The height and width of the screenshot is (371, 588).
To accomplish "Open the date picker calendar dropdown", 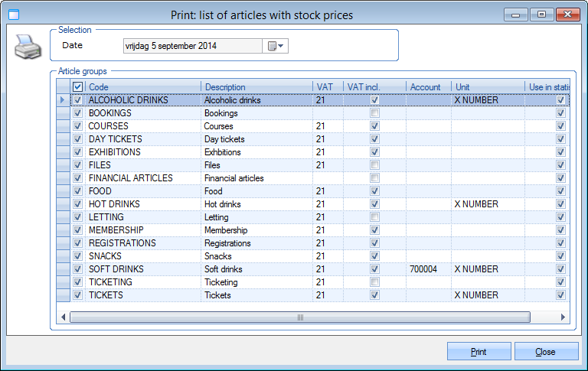I will pos(276,46).
